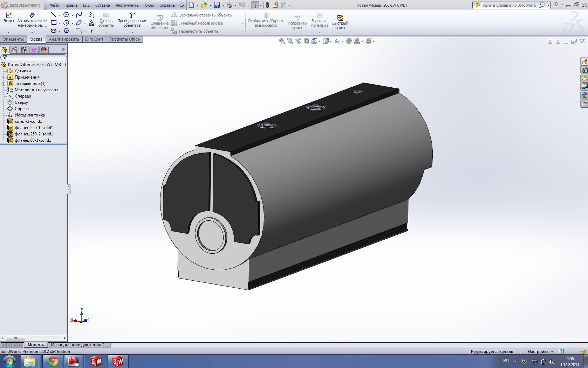
Task: Click Быстрый эскиз tool
Action: click(340, 22)
